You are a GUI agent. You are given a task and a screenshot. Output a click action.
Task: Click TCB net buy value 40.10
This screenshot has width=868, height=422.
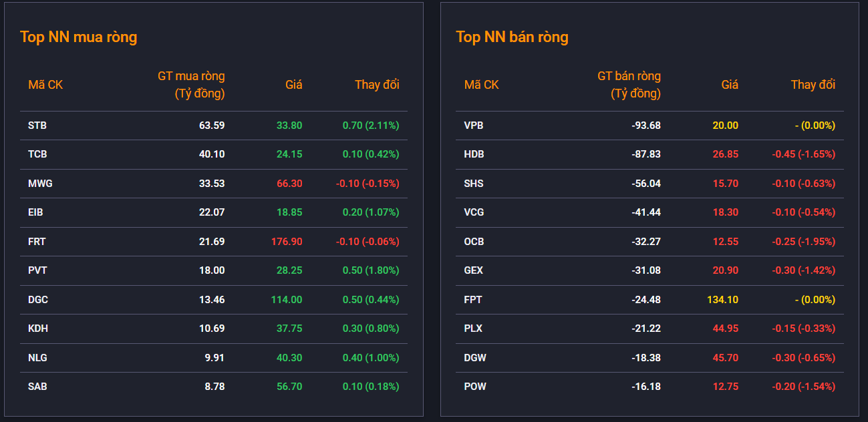[x=212, y=154]
